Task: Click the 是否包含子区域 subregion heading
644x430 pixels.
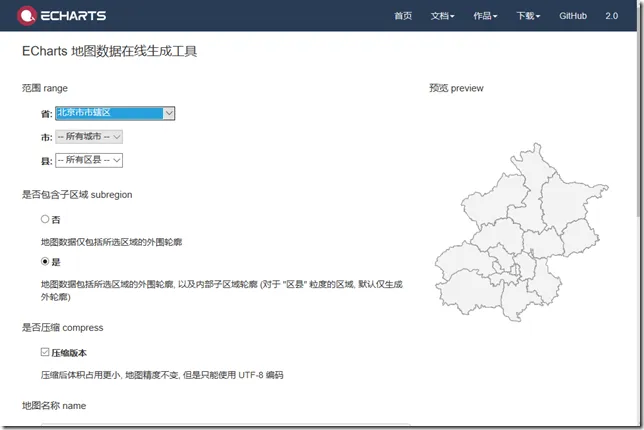Action: [77, 195]
